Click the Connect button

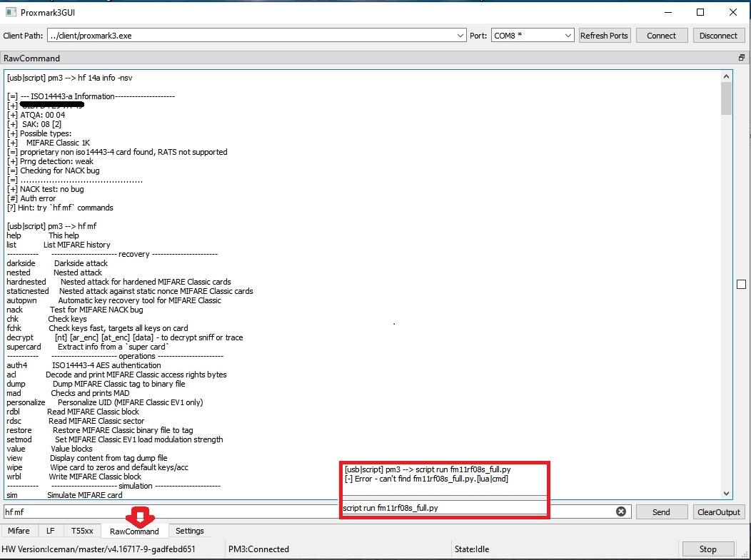[661, 36]
